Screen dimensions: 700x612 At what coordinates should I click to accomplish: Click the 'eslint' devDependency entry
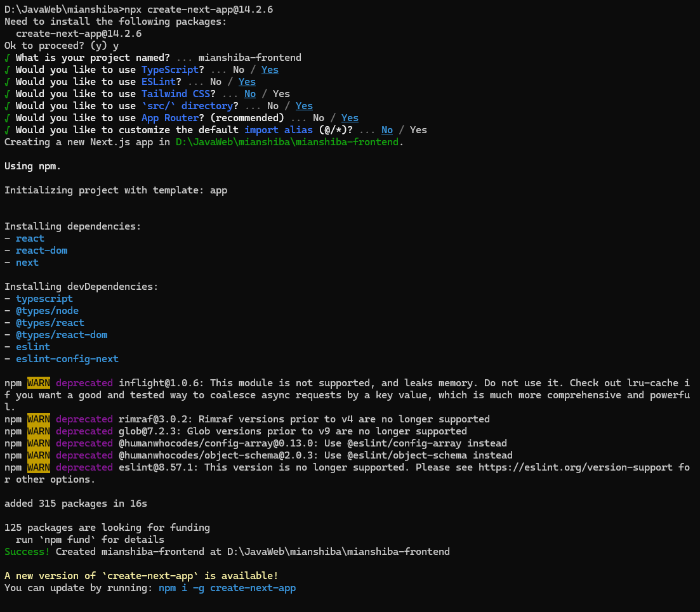(33, 347)
